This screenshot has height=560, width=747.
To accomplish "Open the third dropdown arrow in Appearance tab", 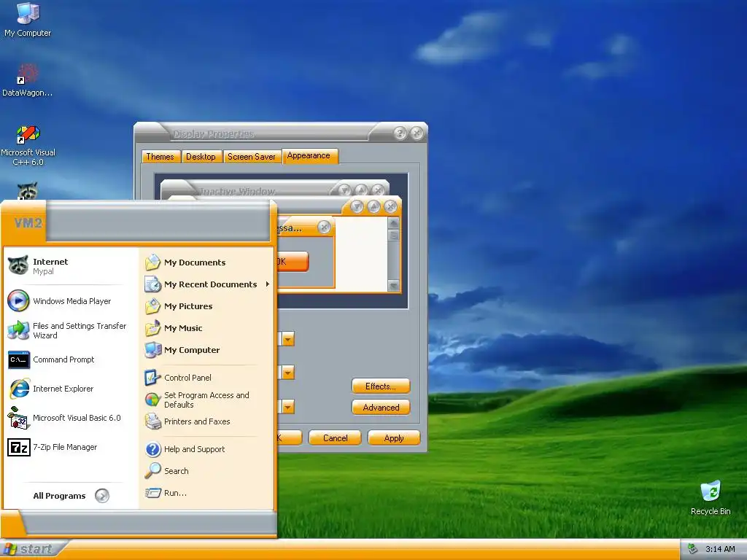I will (x=287, y=407).
